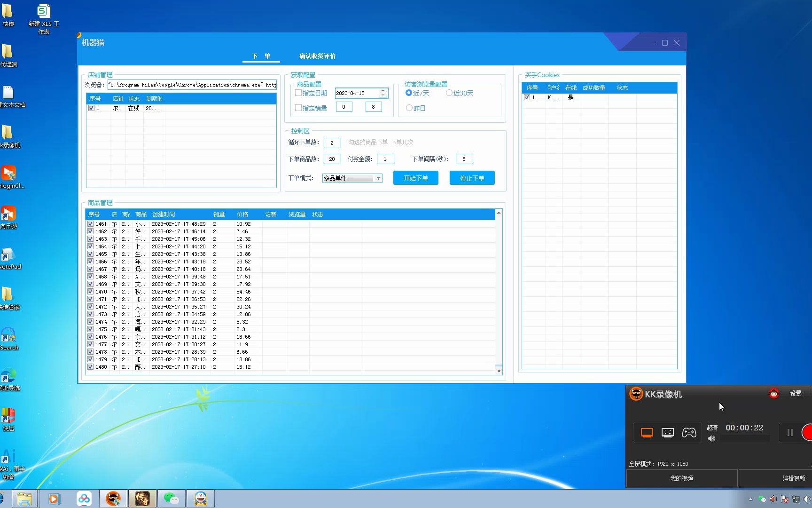Open Baidu Netdisk from the taskbar

84,499
